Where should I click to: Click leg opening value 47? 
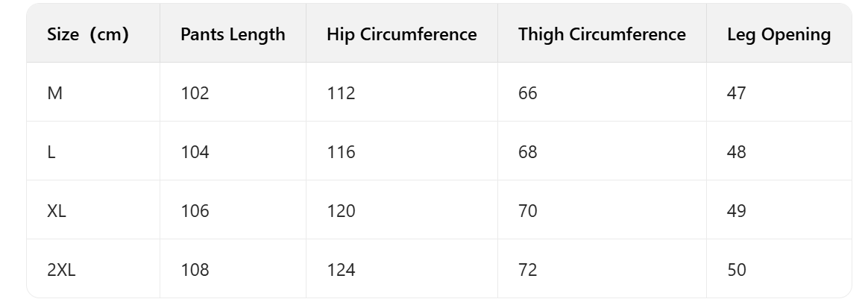pos(737,93)
